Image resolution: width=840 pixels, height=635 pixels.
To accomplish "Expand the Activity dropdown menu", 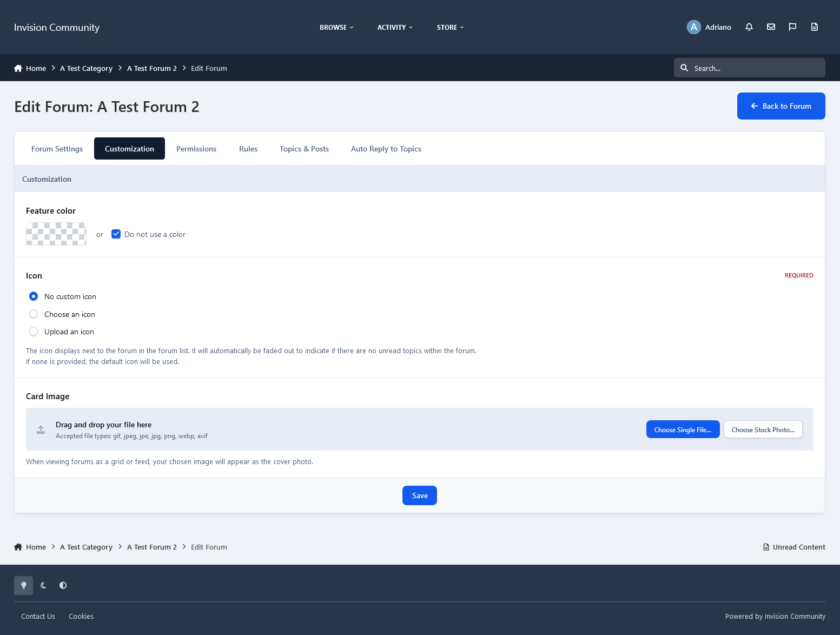I will [x=394, y=27].
